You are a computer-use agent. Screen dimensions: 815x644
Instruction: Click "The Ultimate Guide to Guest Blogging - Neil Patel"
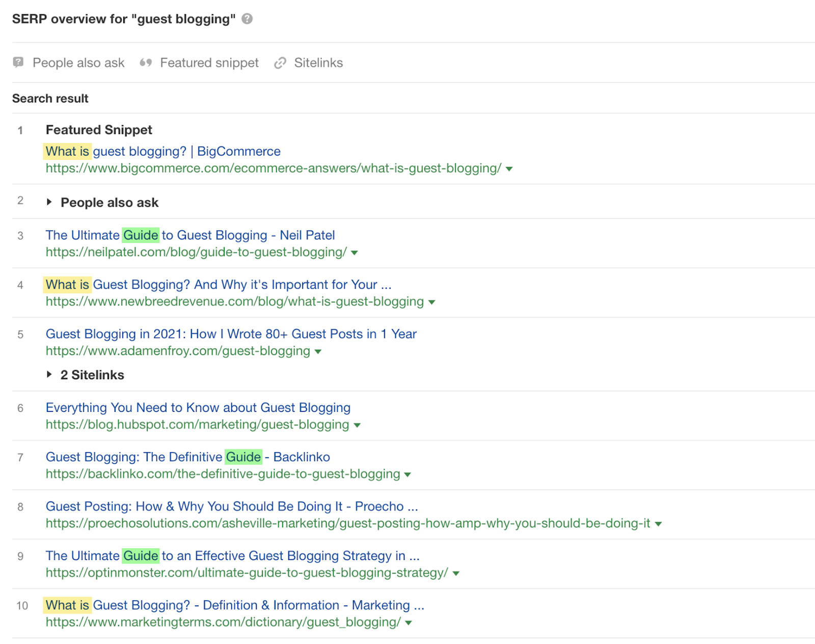(x=190, y=235)
